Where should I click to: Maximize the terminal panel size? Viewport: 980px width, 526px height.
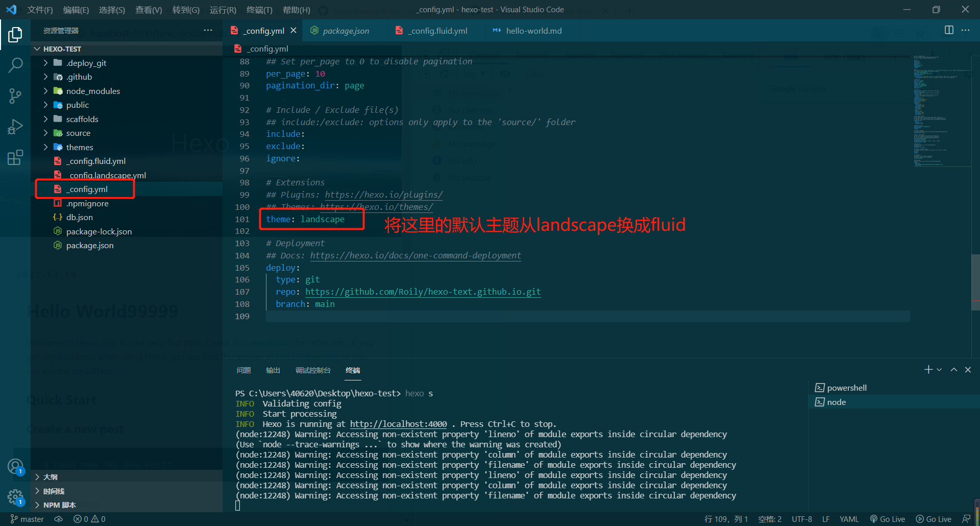click(x=953, y=369)
